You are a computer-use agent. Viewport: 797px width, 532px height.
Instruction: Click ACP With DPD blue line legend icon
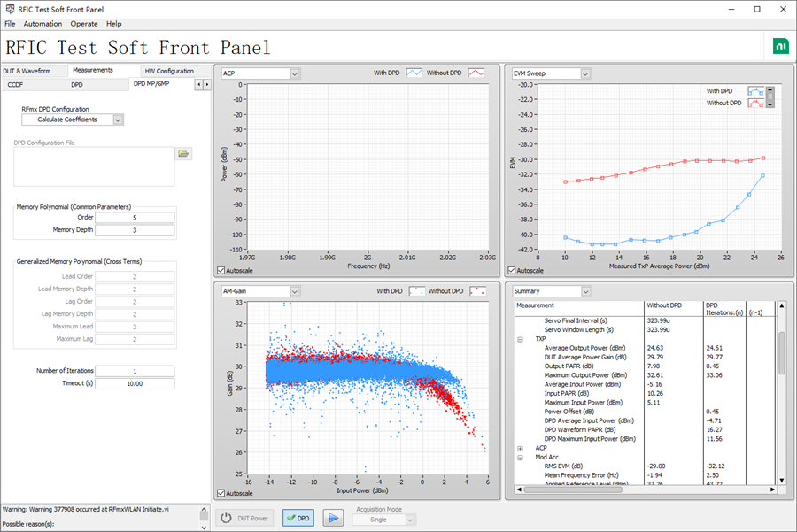point(414,73)
